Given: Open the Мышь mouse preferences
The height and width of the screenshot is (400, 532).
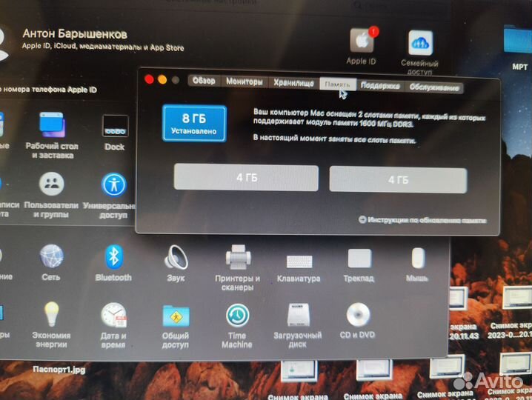Looking at the screenshot, I should (x=418, y=259).
